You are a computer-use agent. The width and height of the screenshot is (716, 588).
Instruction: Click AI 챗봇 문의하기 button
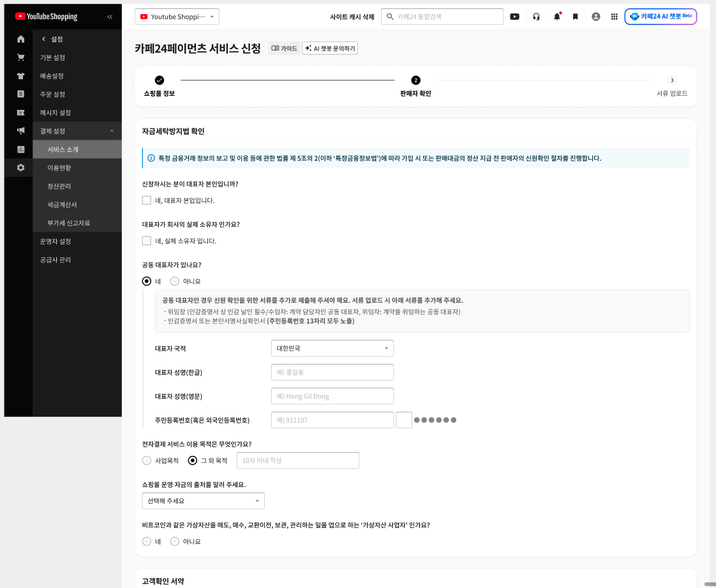click(330, 48)
